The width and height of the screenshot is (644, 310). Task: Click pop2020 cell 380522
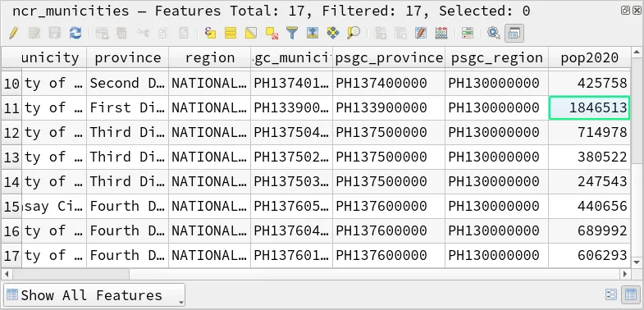[x=589, y=157]
